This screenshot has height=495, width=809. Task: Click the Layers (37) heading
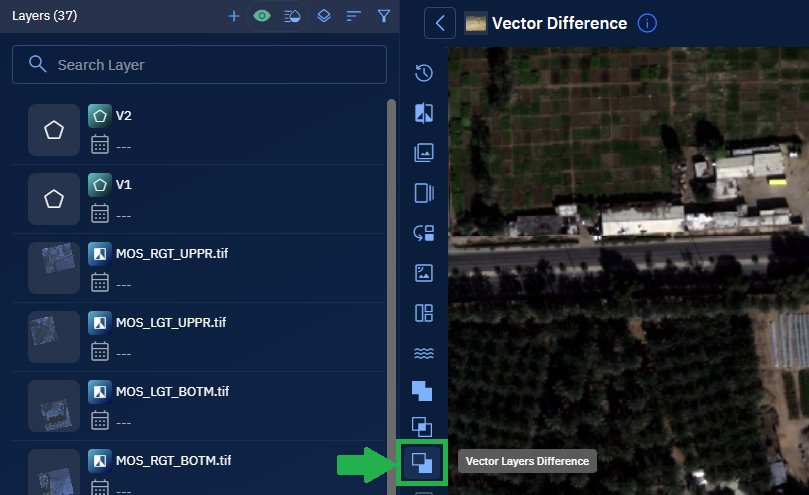[x=44, y=16]
